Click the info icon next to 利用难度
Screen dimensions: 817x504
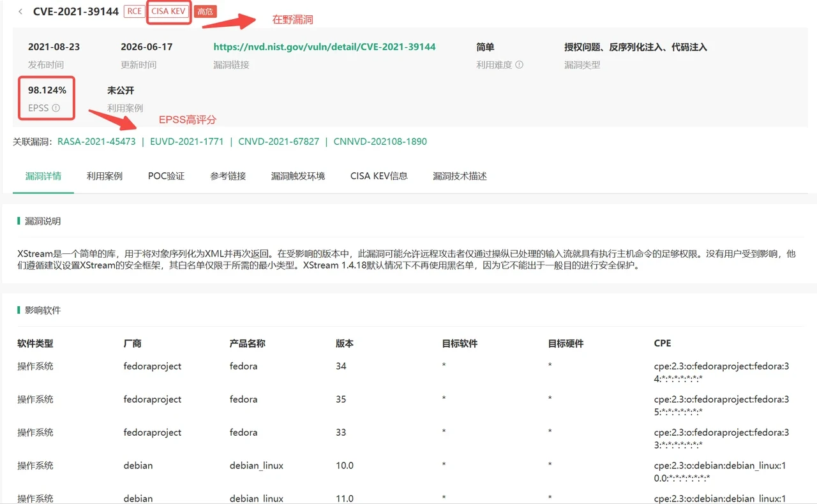coord(519,64)
